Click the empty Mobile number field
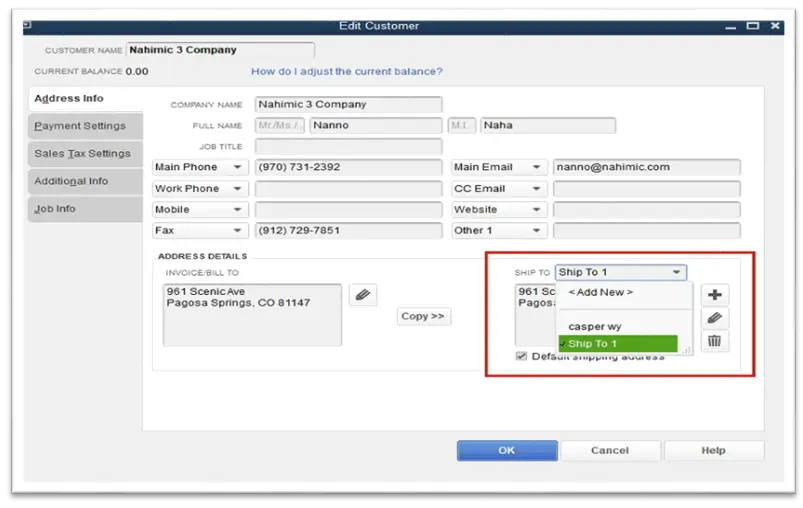803x508 pixels. 348,209
